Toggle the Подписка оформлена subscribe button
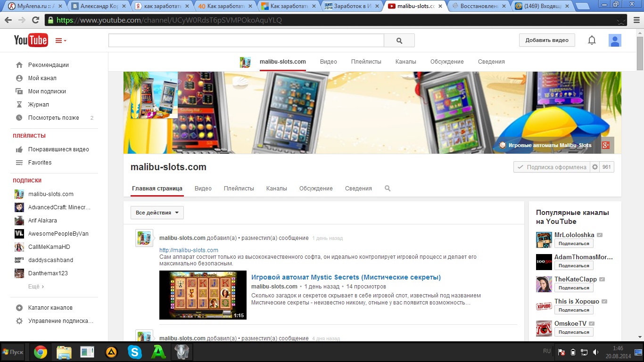Viewport: 644px width, 362px height. (552, 167)
